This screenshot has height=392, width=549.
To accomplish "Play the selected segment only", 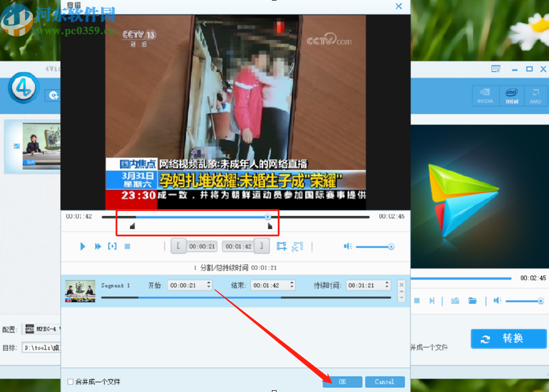I will point(112,246).
